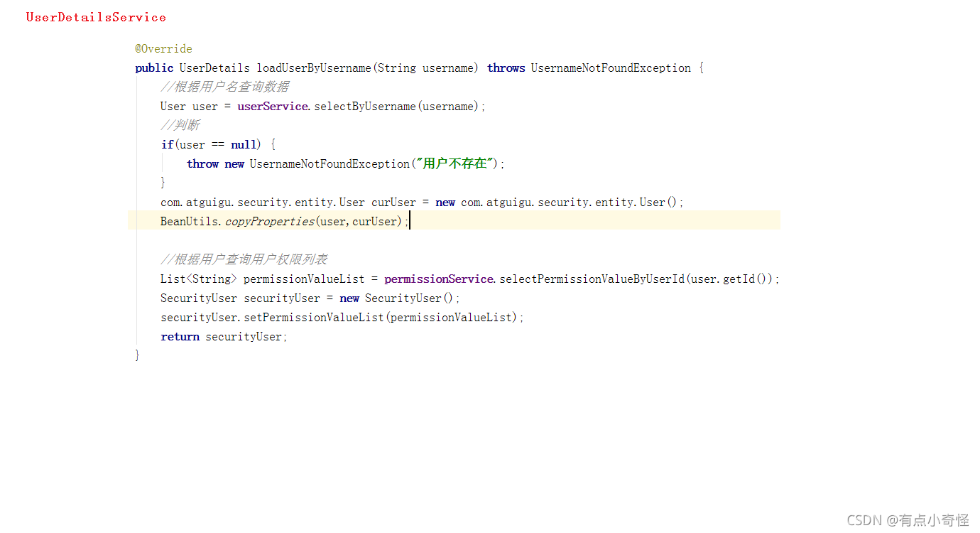Viewport: 980px width, 533px height.
Task: Click setPermissionValueList method call
Action: coord(314,318)
